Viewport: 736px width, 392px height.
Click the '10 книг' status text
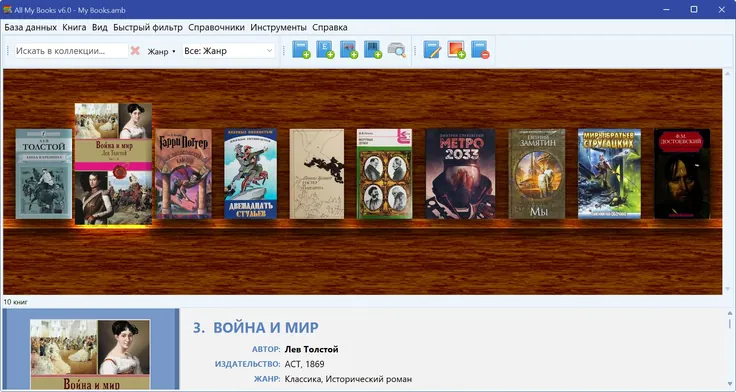click(15, 302)
